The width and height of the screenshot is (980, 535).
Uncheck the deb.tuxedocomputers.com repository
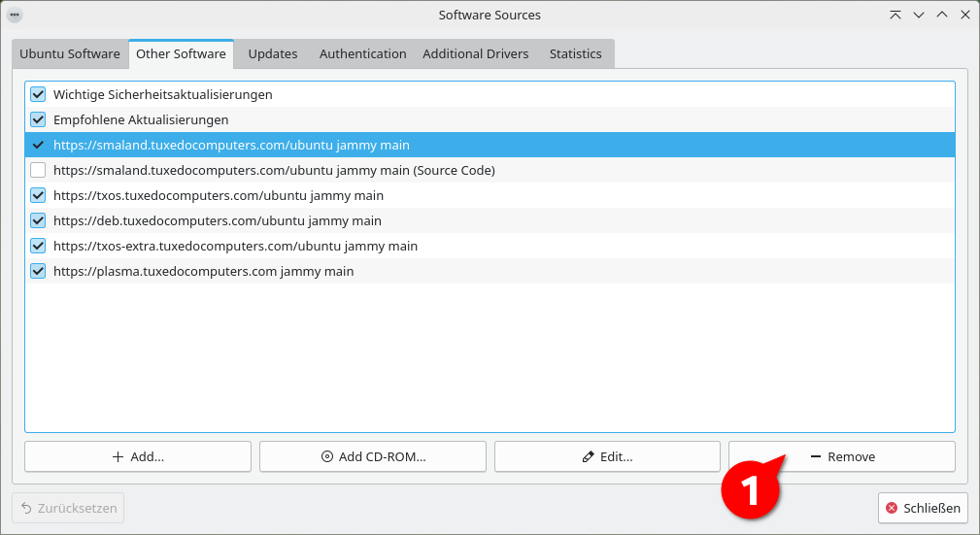tap(38, 220)
